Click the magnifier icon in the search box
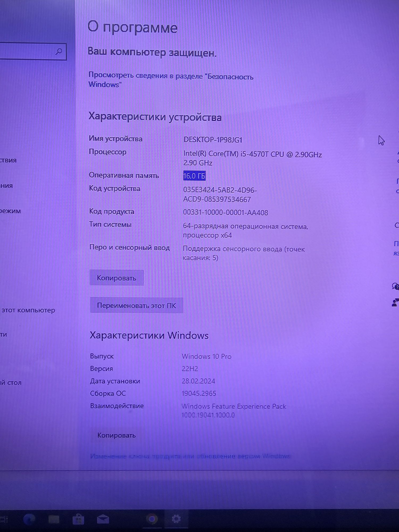The image size is (399, 532). (59, 51)
